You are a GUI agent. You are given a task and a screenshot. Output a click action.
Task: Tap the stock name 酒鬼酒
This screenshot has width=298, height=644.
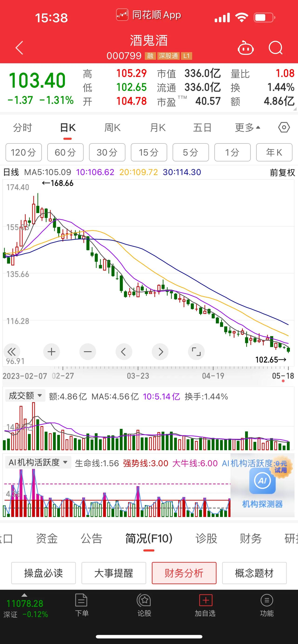(149, 40)
